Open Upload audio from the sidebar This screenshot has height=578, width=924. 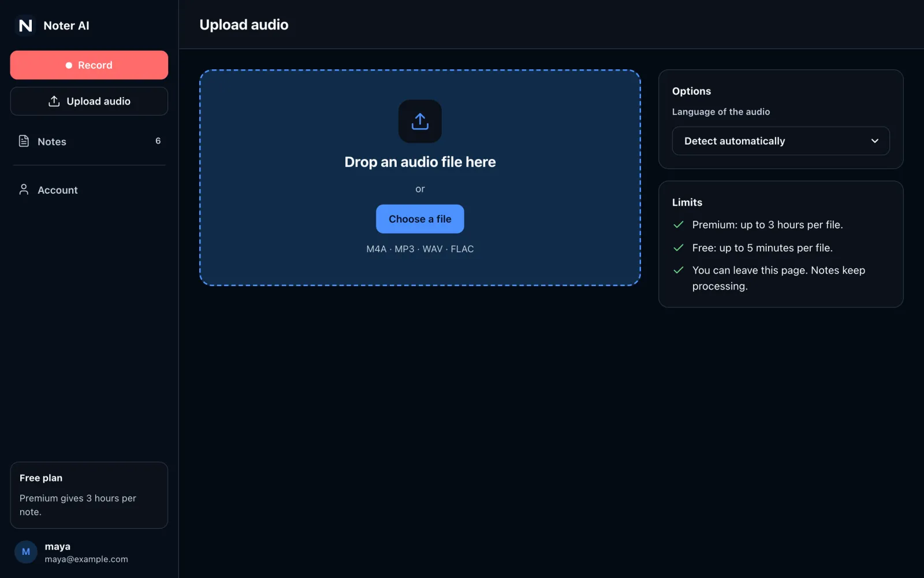(x=89, y=101)
